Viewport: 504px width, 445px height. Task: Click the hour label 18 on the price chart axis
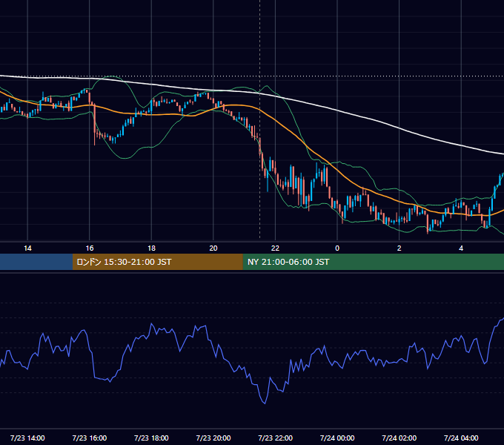click(151, 248)
